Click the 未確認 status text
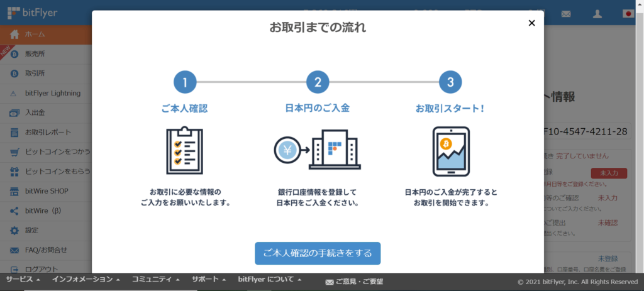The image size is (644, 291). tap(608, 223)
